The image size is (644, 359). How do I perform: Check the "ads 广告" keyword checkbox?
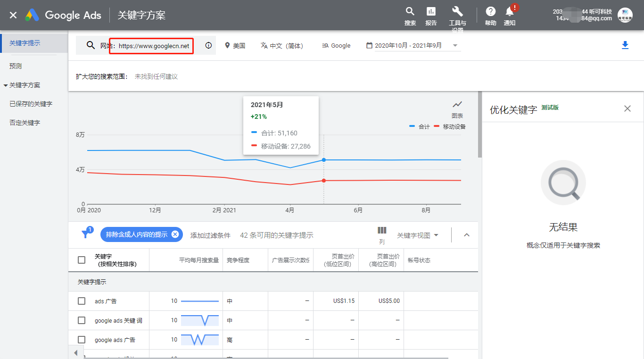tap(82, 301)
